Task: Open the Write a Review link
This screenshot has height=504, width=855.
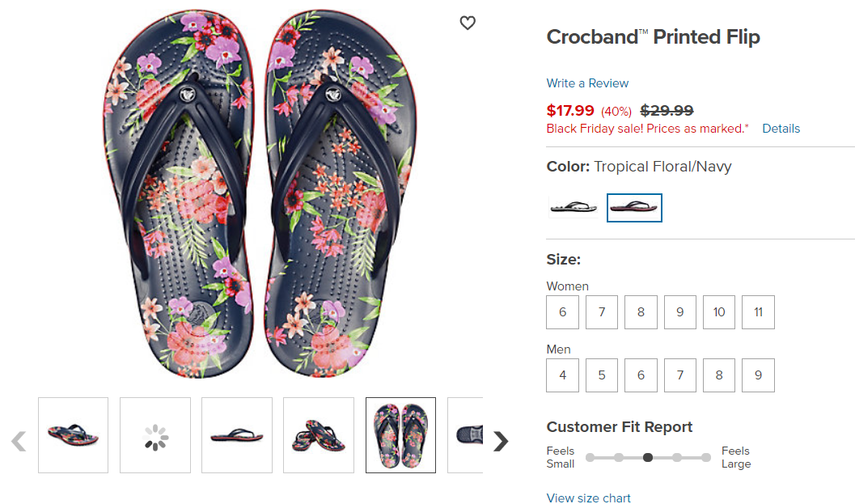Action: 587,83
